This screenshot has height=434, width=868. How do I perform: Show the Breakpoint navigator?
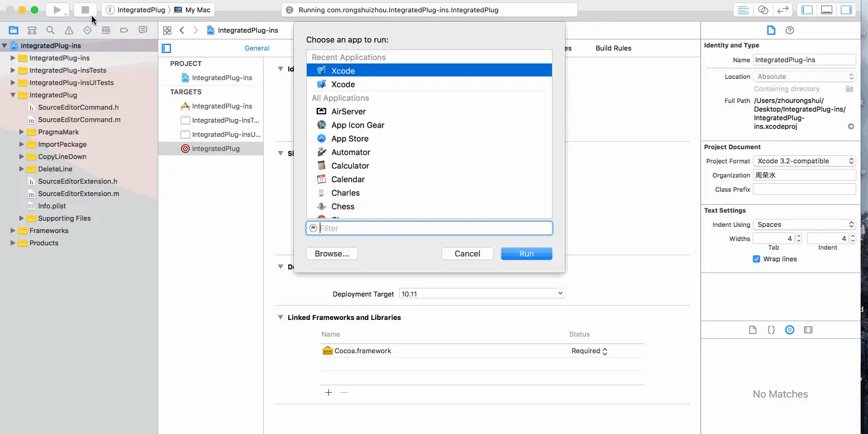coord(124,30)
